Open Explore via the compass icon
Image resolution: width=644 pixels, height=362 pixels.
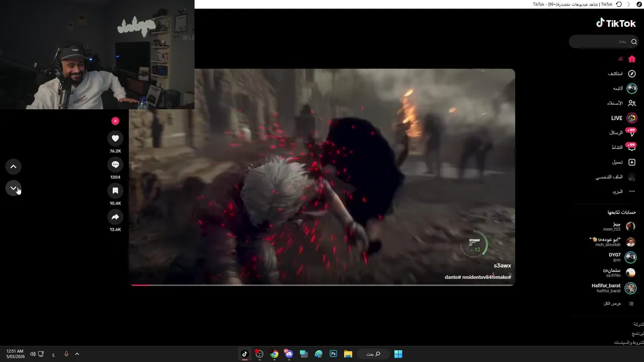[632, 74]
